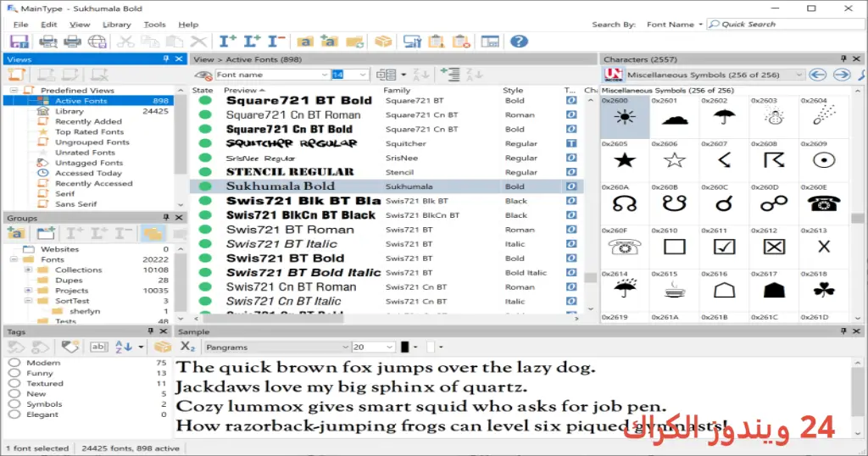
Task: Click the add column icon with green plus
Action: pyautogui.click(x=450, y=74)
